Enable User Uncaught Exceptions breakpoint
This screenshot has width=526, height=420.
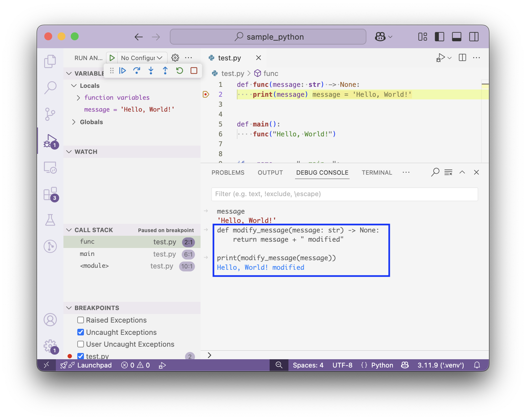point(81,344)
